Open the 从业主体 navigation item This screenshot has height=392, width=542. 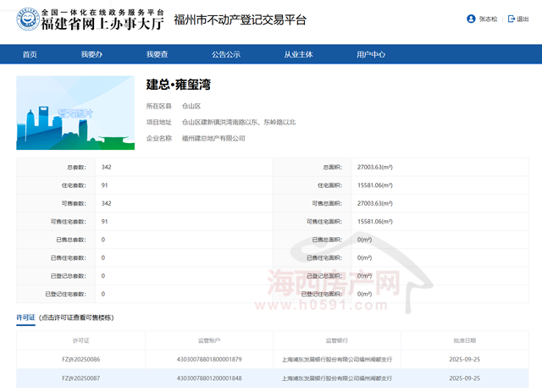tap(298, 54)
